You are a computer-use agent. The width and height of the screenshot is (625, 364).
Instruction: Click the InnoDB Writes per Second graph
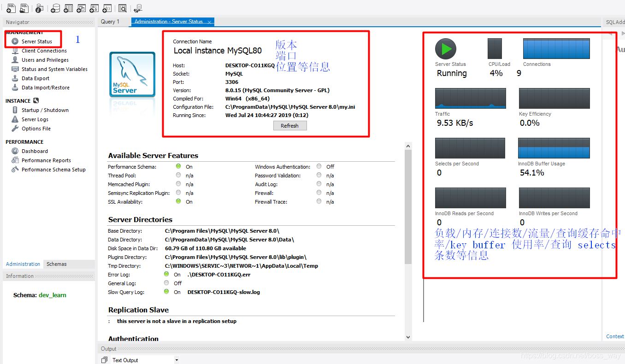coord(554,198)
